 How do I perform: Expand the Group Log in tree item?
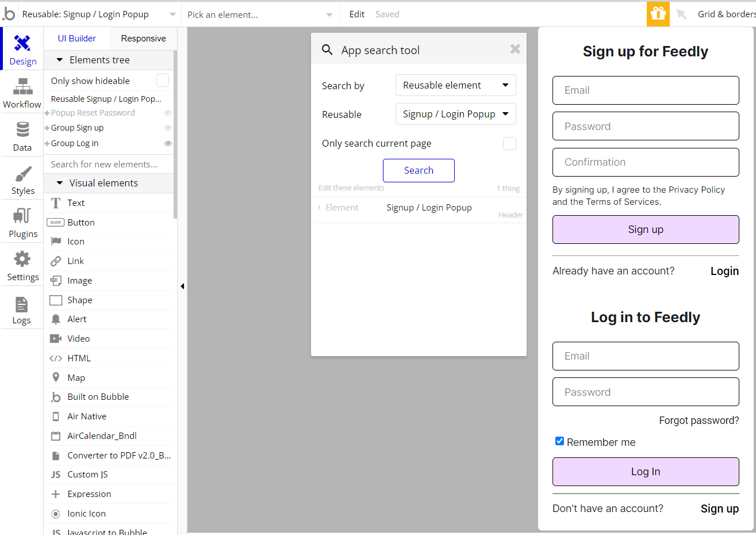[47, 144]
